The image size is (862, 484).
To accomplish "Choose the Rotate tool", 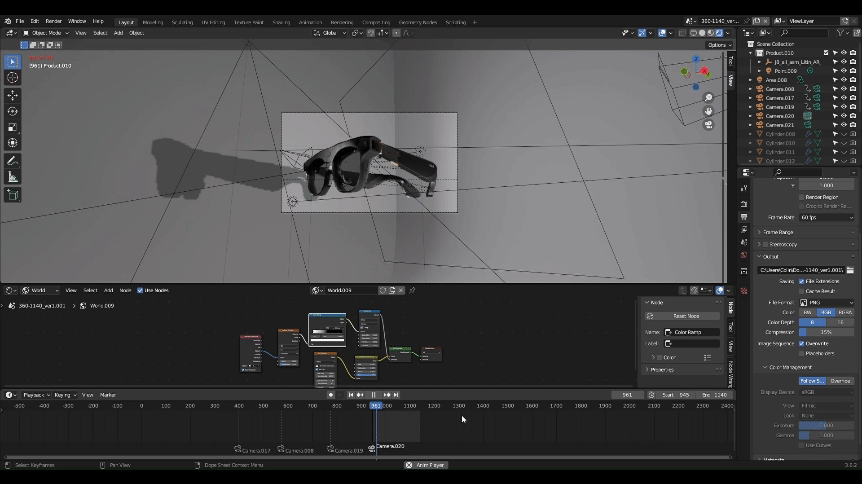I will coord(12,112).
